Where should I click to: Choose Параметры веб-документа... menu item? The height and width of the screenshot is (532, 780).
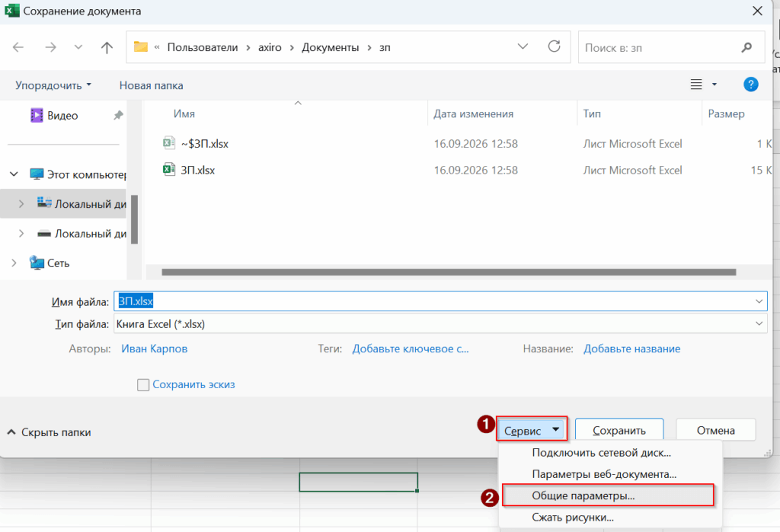(610, 474)
